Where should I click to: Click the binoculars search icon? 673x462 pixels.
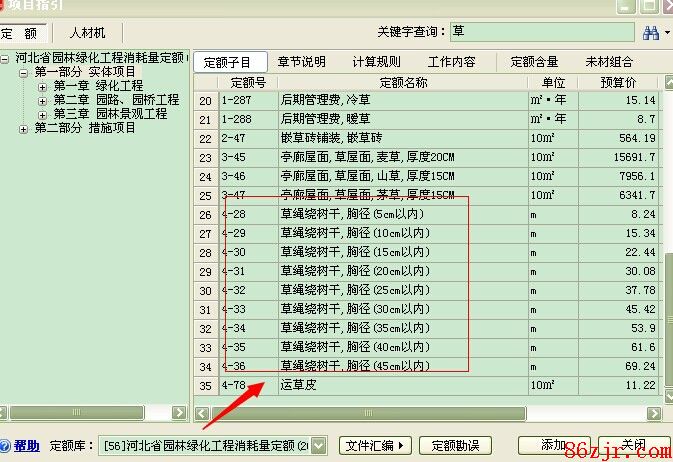pos(651,33)
